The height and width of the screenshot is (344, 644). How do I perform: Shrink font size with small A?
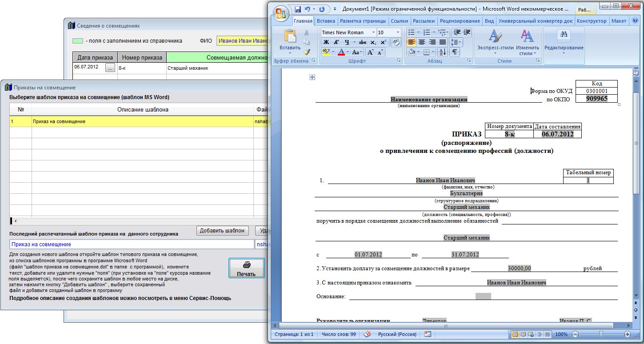point(381,52)
